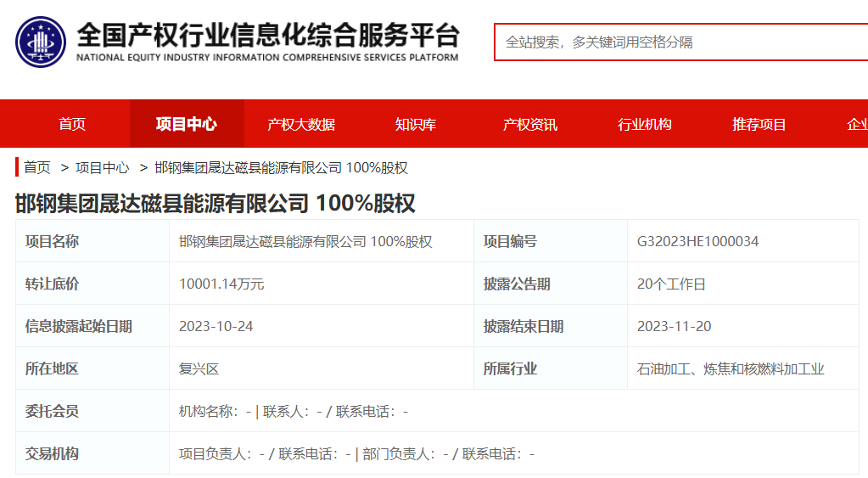868x478 pixels.
Task: Click the 首页 breadcrumb link
Action: tap(37, 167)
